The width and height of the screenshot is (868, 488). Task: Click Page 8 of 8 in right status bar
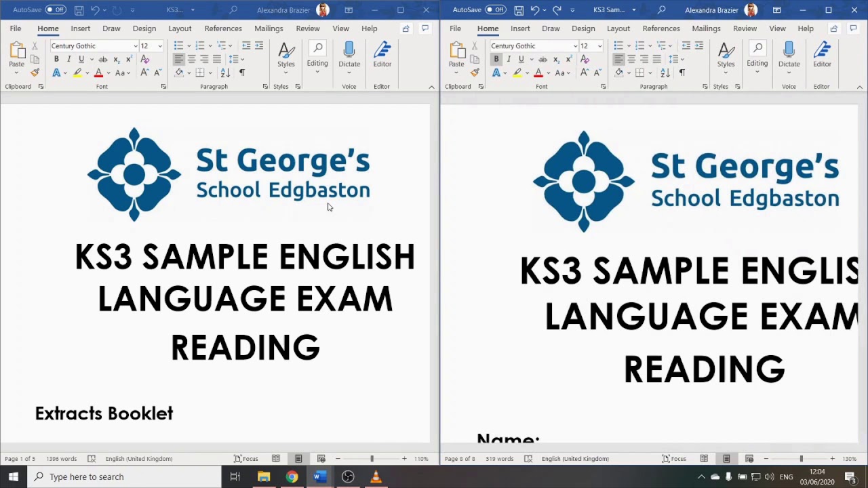tap(460, 459)
